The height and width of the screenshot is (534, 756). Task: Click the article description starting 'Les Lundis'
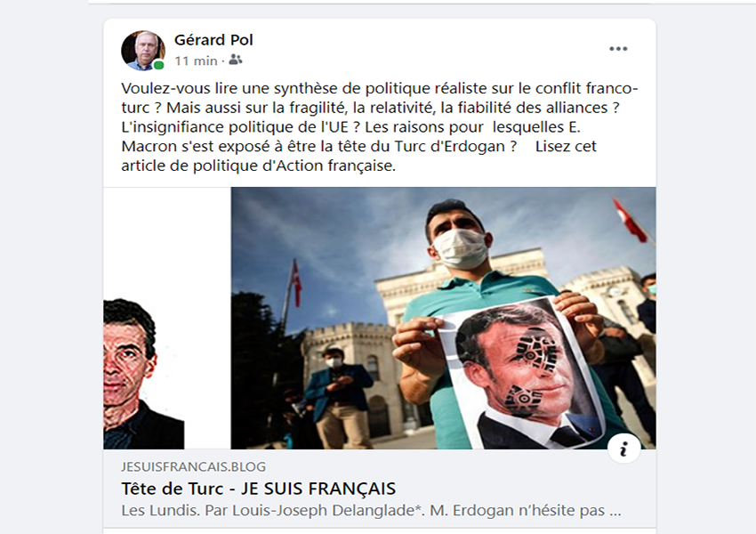click(371, 510)
